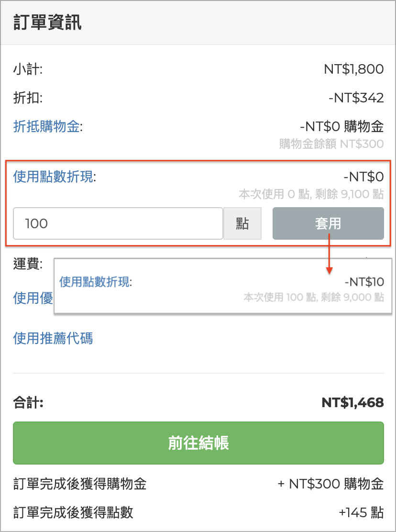Click the 點 unit label beside the input
The image size is (396, 532).
242,223
